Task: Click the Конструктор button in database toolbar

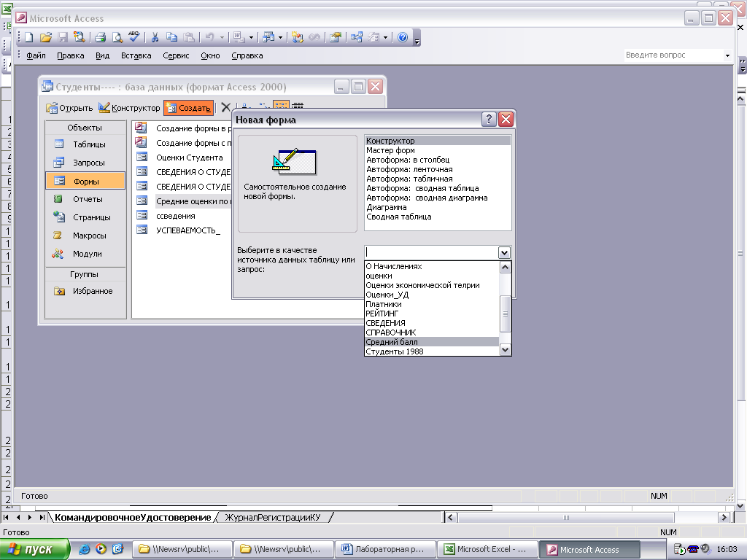Action: pyautogui.click(x=130, y=108)
